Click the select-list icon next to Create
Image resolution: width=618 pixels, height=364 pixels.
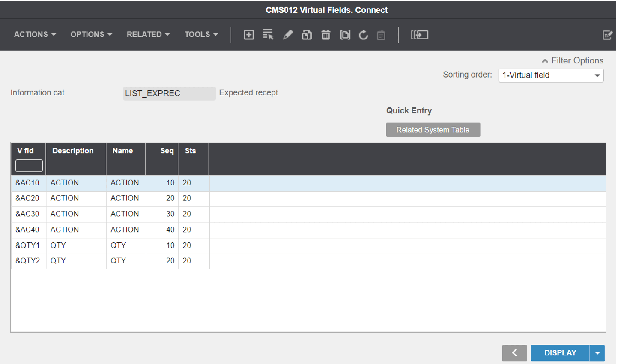(x=268, y=35)
